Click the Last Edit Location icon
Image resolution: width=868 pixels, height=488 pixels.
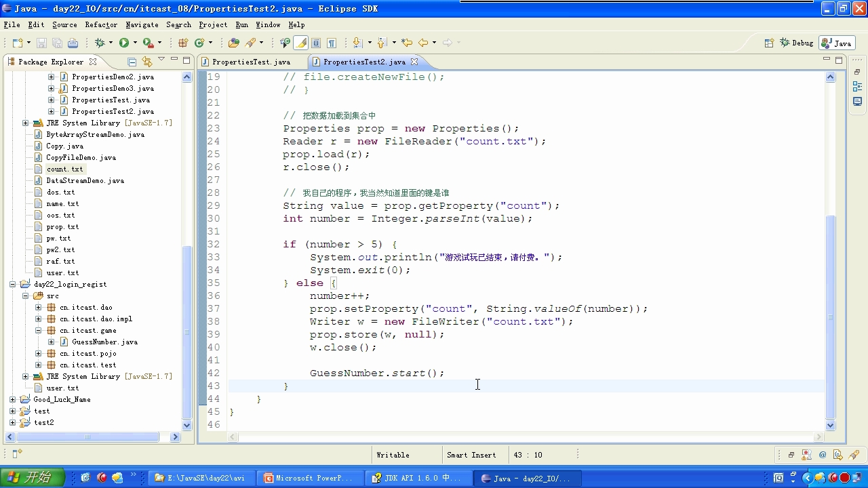coord(407,43)
